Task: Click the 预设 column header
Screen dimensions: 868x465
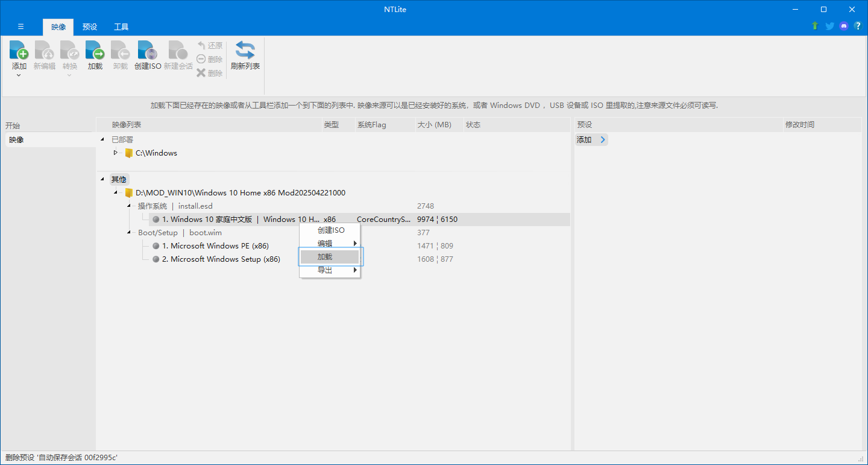Action: point(679,125)
